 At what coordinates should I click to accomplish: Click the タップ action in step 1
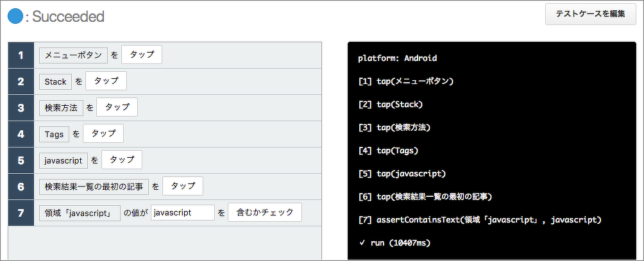(142, 55)
